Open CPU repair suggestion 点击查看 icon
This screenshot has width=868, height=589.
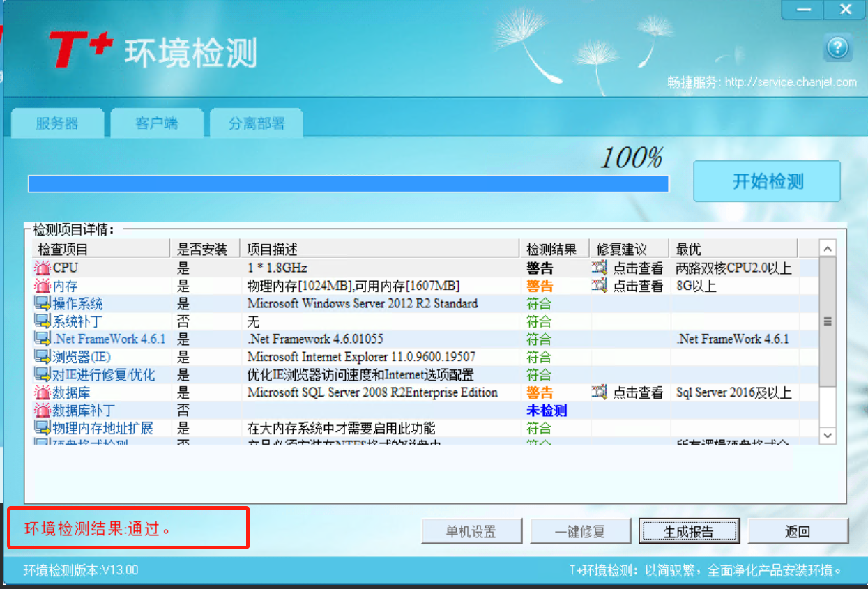(x=600, y=268)
